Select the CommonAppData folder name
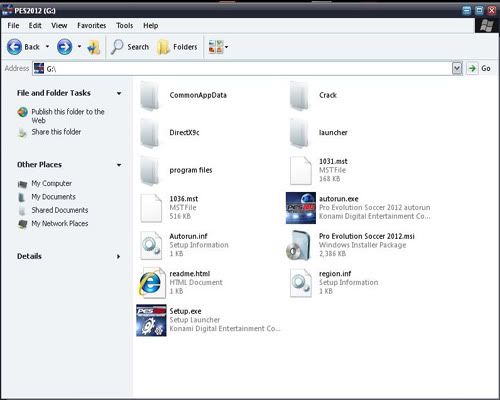The width and height of the screenshot is (500, 400). click(x=198, y=95)
